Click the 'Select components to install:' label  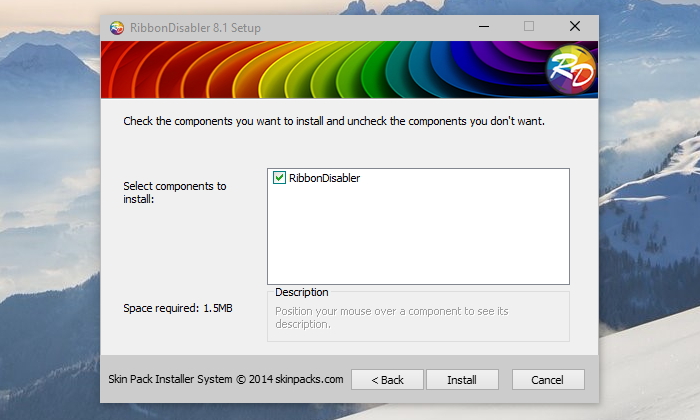[175, 192]
